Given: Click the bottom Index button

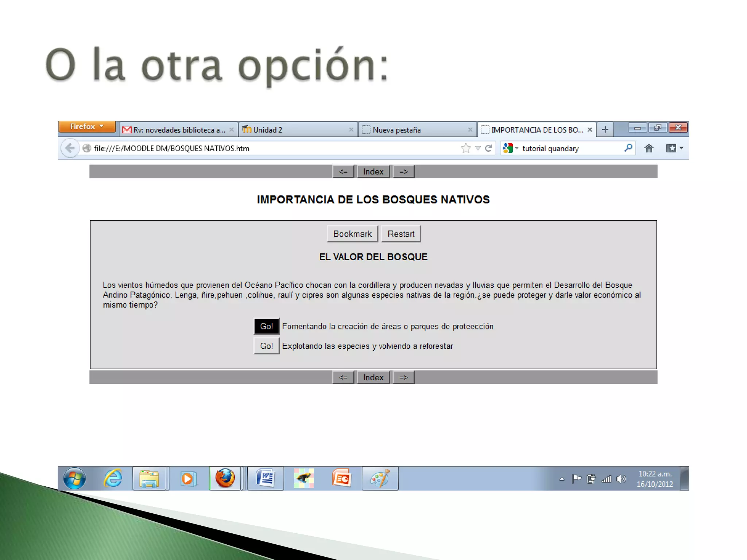Looking at the screenshot, I should 373,377.
